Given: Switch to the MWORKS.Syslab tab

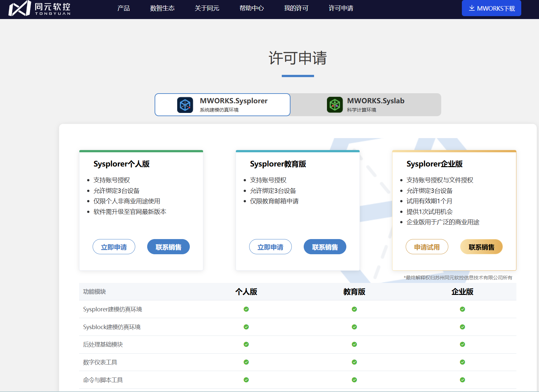Looking at the screenshot, I should [366, 105].
